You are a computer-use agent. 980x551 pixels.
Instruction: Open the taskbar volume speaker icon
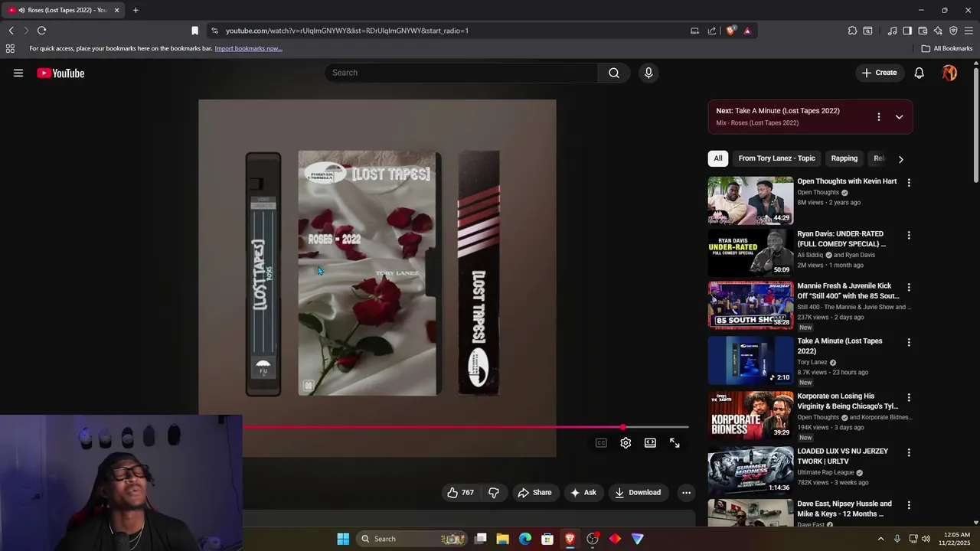click(x=926, y=539)
